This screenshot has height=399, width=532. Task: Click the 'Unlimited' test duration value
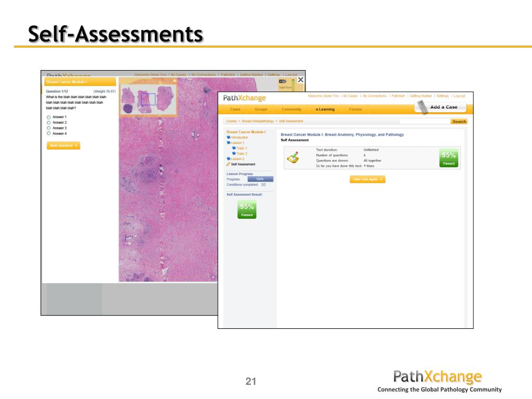click(x=371, y=150)
